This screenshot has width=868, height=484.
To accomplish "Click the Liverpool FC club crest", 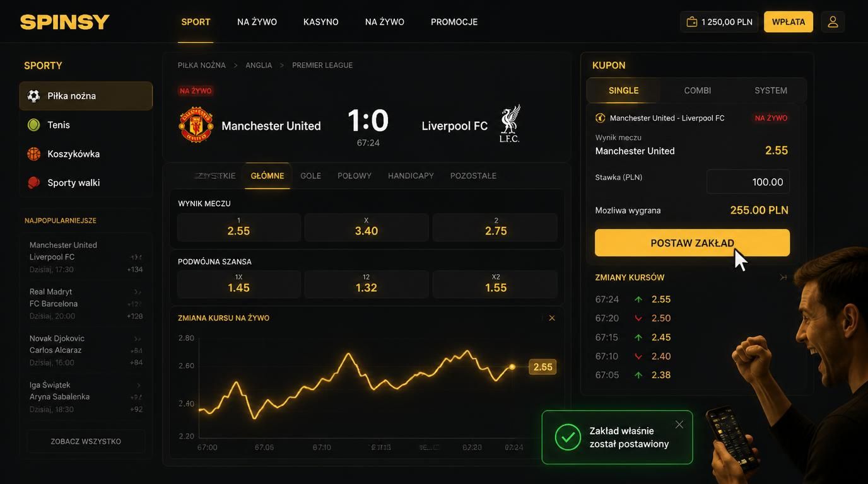I will click(509, 124).
